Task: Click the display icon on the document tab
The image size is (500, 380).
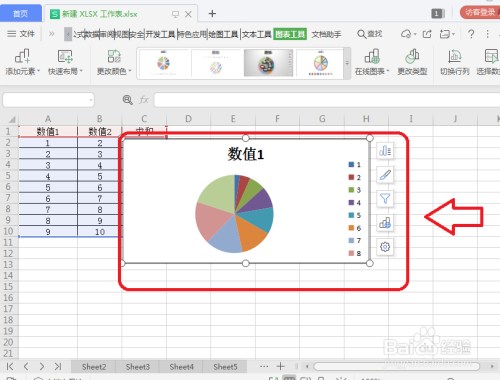Action: [175, 14]
